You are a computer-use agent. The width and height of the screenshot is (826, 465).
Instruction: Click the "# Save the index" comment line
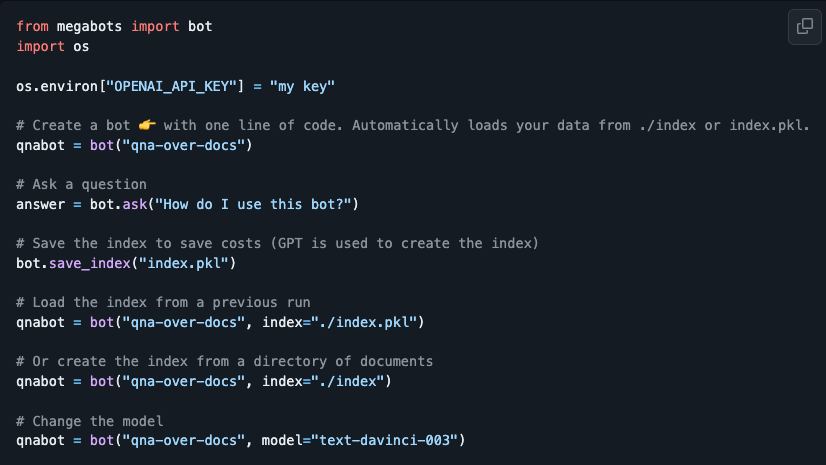click(277, 243)
